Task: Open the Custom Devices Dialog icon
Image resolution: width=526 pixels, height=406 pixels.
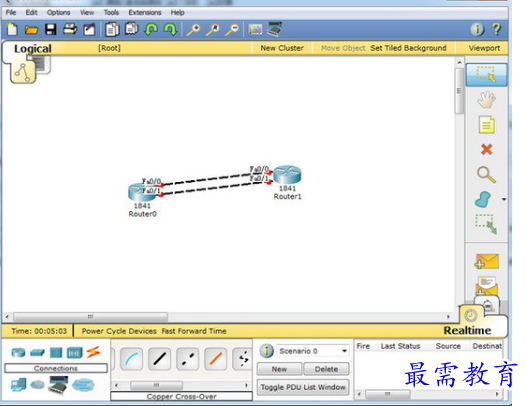Action: click(x=274, y=29)
